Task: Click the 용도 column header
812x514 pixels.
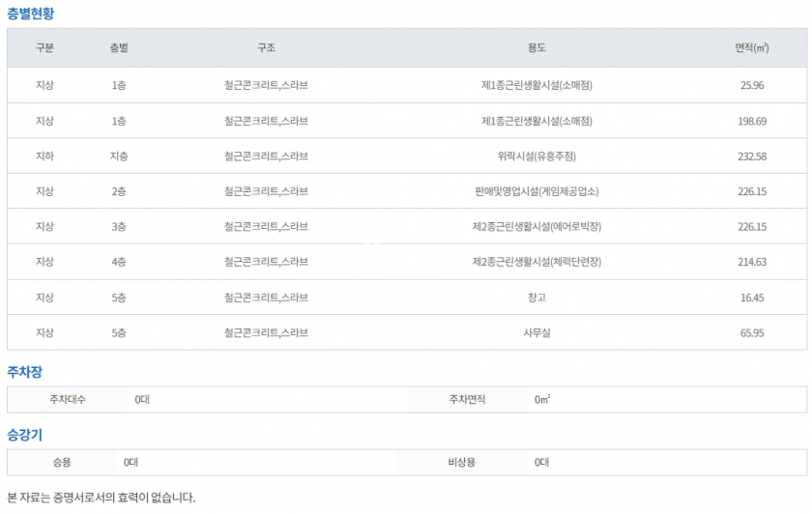Action: point(536,48)
